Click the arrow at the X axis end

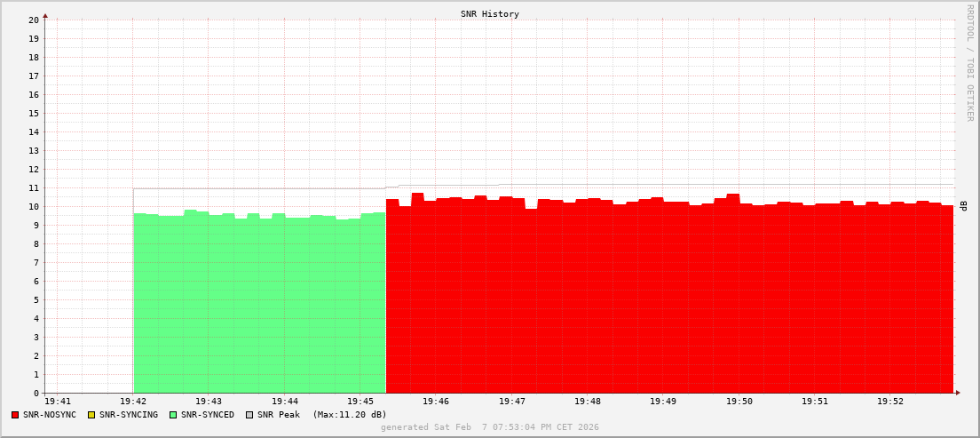click(958, 393)
